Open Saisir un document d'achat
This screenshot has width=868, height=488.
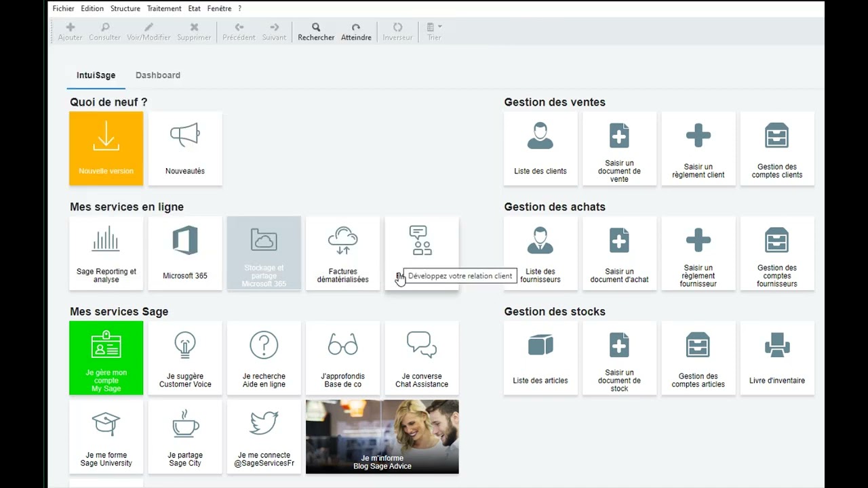pos(619,253)
